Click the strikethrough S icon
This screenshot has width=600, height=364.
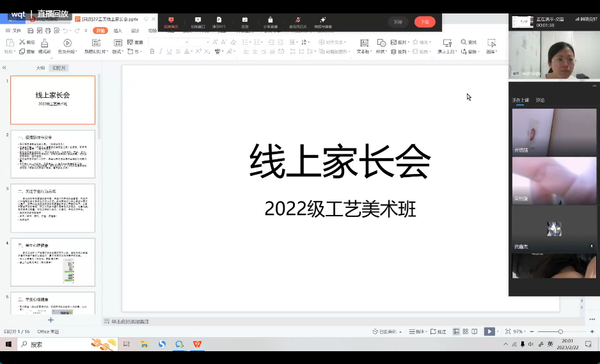pos(178,51)
